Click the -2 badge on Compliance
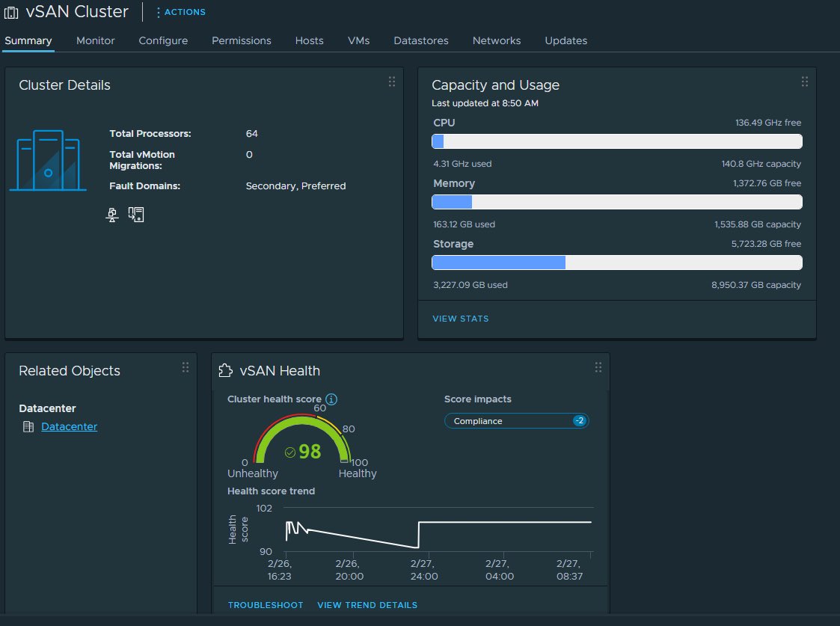The width and height of the screenshot is (840, 626). click(579, 421)
